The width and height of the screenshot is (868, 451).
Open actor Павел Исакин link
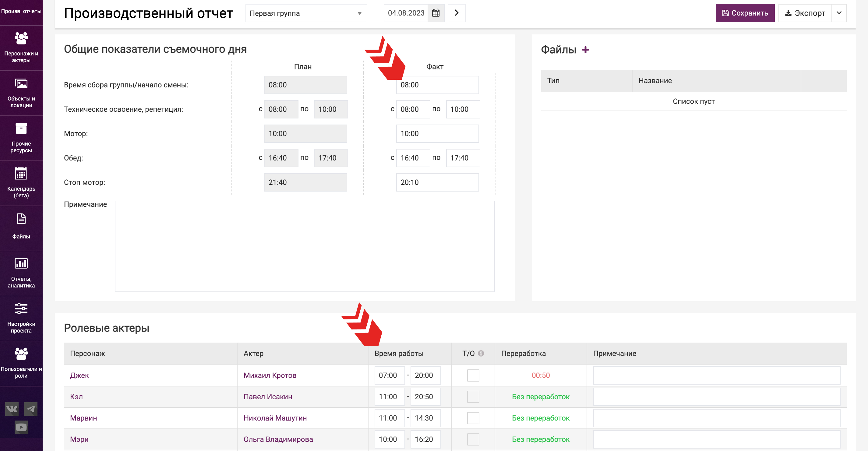(x=268, y=397)
